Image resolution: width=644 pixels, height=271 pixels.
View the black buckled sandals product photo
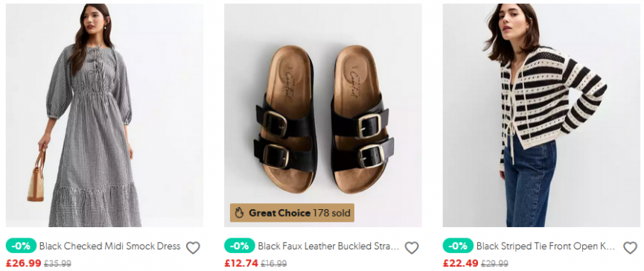[323, 115]
